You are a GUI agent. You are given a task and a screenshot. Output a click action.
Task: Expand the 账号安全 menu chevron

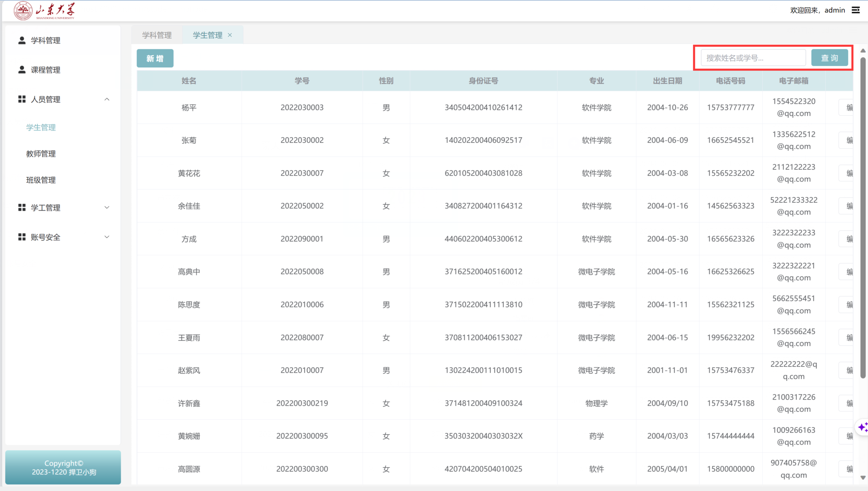pos(107,237)
